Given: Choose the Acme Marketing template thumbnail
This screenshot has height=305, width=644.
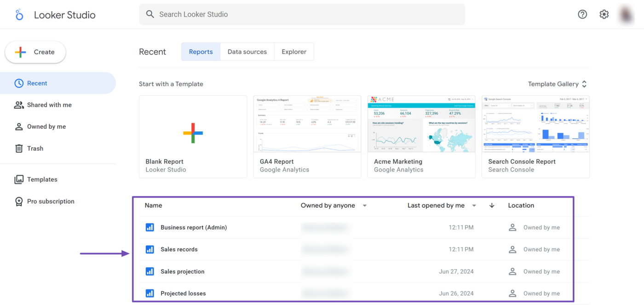Looking at the screenshot, I should [x=421, y=124].
